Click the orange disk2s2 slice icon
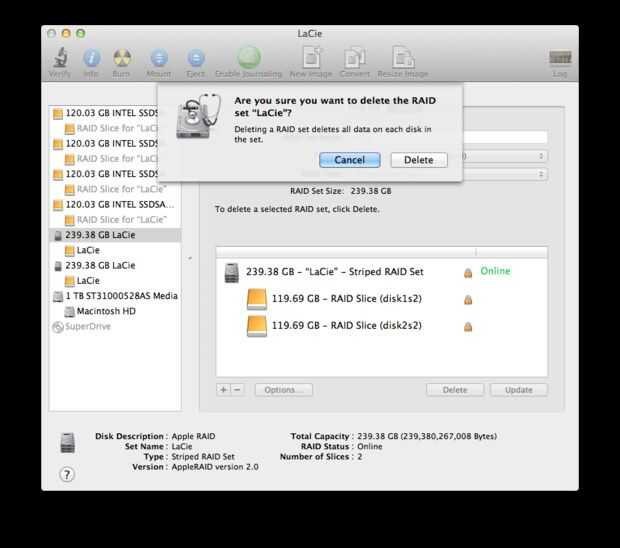Image resolution: width=620 pixels, height=548 pixels. click(257, 326)
